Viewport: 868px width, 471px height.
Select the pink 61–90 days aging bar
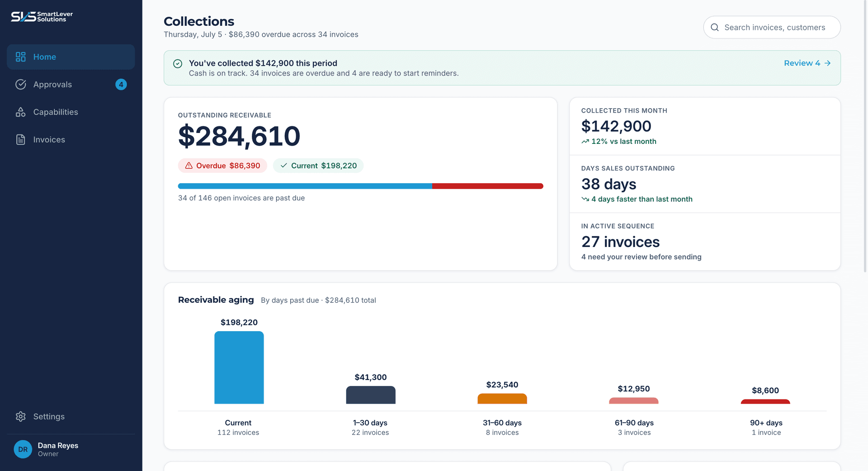click(x=634, y=401)
